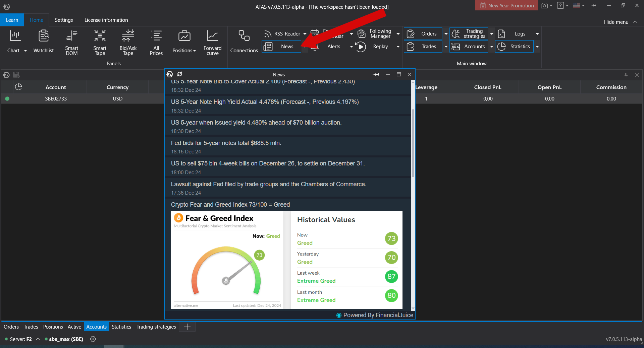This screenshot has height=348, width=644.
Task: Expand the RSS-Reader dropdown arrow
Action: [305, 34]
